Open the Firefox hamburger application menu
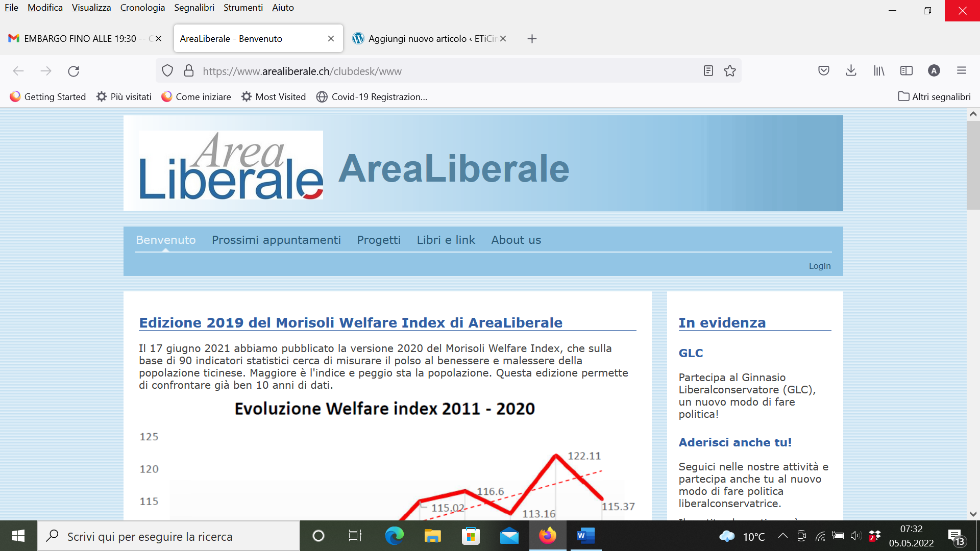 (962, 71)
